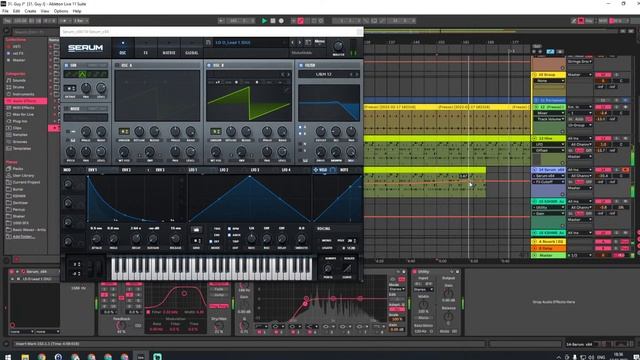
Task: Click the PORTA knob in Serum
Action: [x=327, y=269]
